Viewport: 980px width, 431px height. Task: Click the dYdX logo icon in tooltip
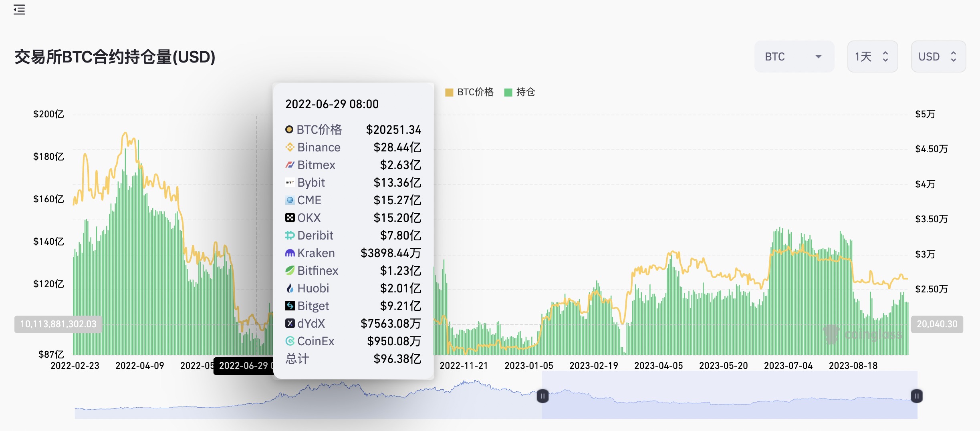[x=290, y=324]
